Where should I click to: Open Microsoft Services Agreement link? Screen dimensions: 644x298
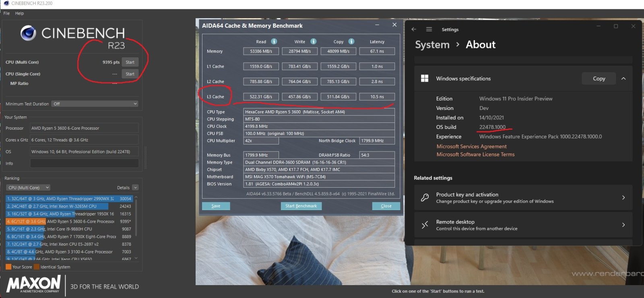(x=472, y=147)
